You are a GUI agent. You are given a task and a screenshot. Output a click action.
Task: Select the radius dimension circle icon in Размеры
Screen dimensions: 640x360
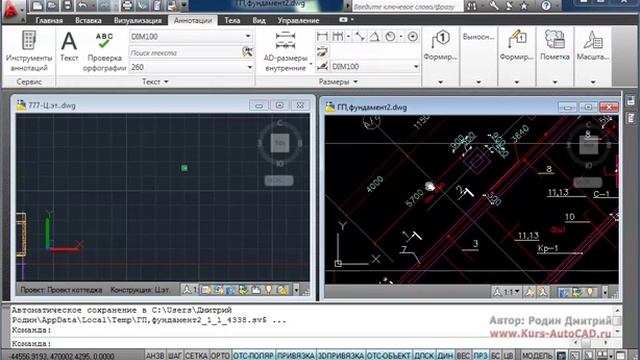click(x=390, y=37)
